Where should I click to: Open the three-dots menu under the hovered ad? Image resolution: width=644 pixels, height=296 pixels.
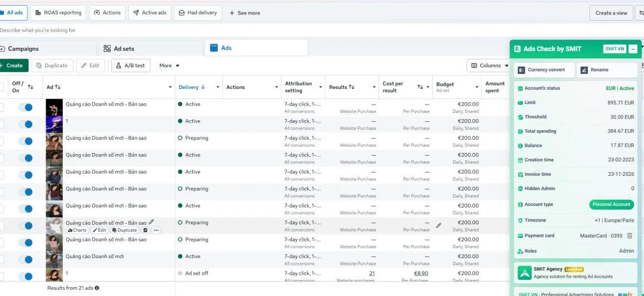click(156, 230)
